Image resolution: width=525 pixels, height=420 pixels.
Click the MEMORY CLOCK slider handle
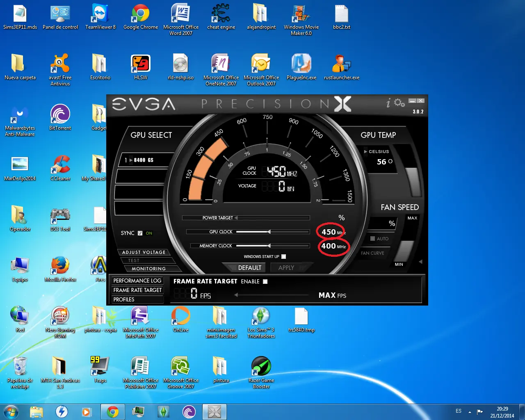click(269, 246)
